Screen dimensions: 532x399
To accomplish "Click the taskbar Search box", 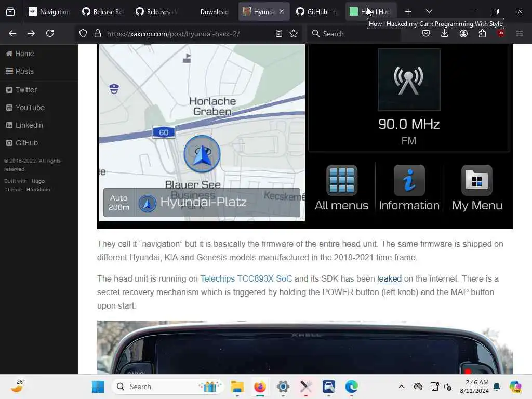I will point(168,387).
